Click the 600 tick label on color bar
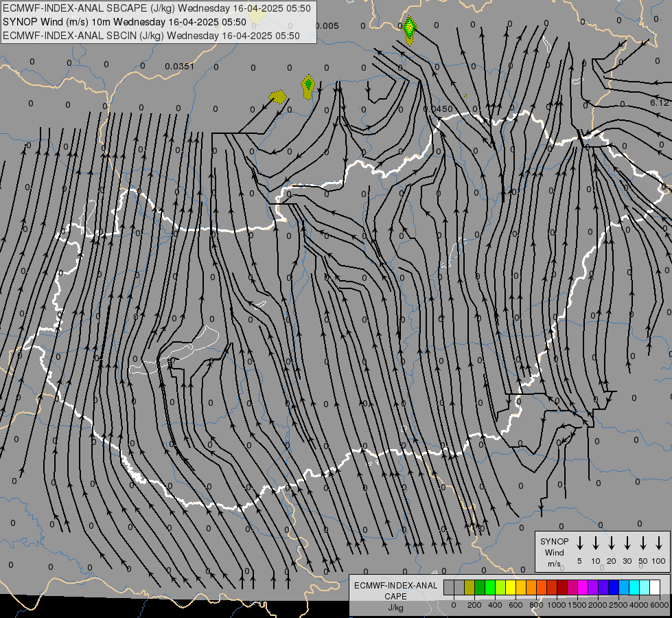672x618 pixels. click(515, 605)
